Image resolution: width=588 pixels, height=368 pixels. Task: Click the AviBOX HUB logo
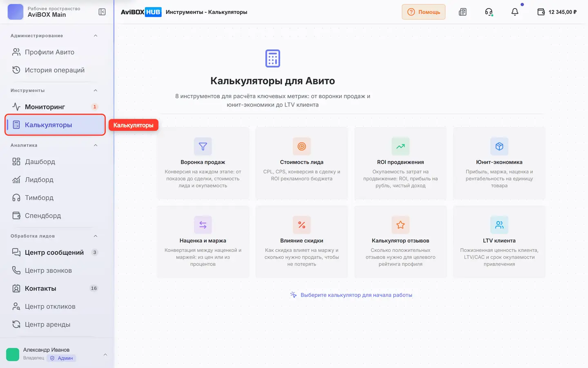[141, 12]
